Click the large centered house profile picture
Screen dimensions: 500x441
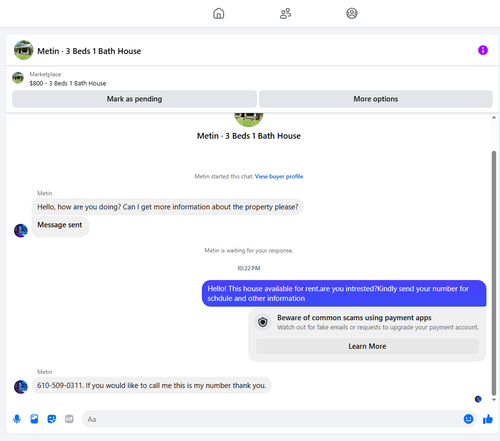[249, 120]
